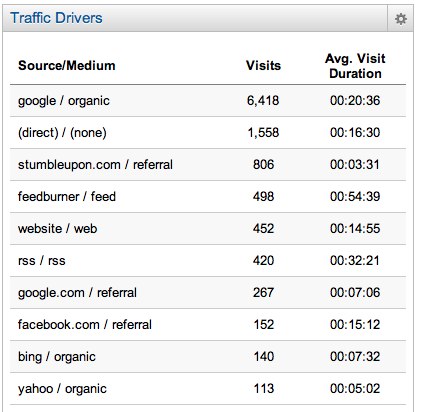425x412 pixels.
Task: Select the rss / rss row
Action: pos(208,261)
